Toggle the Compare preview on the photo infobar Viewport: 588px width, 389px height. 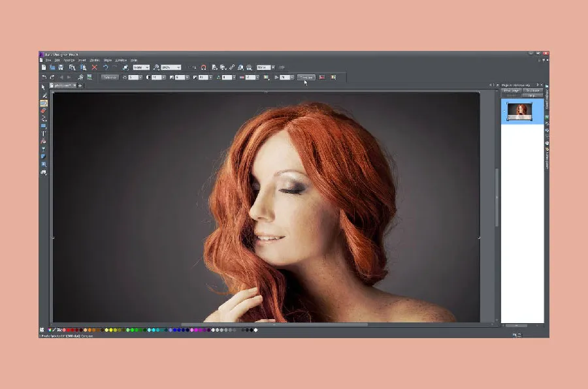pos(306,77)
